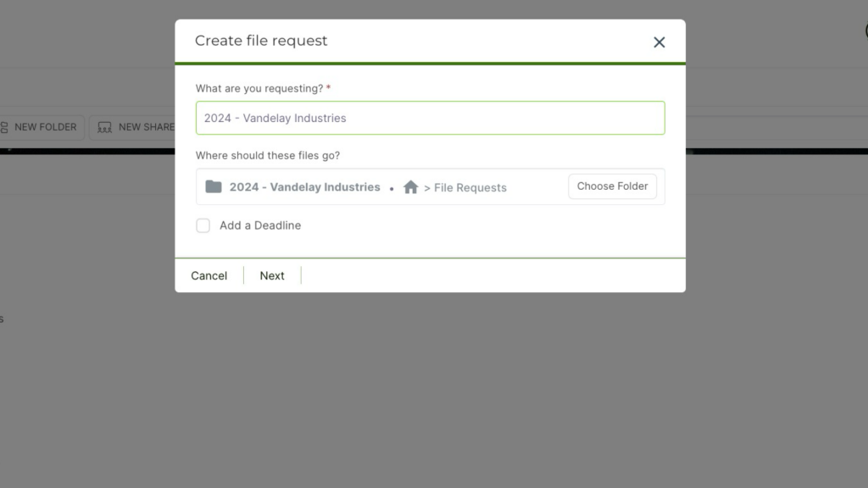Cancel the file request creation
This screenshot has width=868, height=488.
209,275
